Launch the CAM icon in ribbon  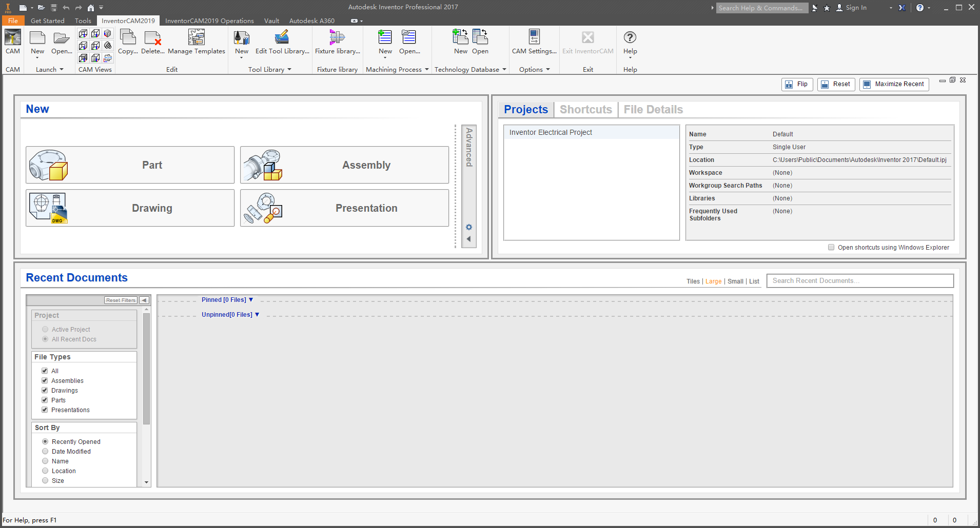[13, 42]
